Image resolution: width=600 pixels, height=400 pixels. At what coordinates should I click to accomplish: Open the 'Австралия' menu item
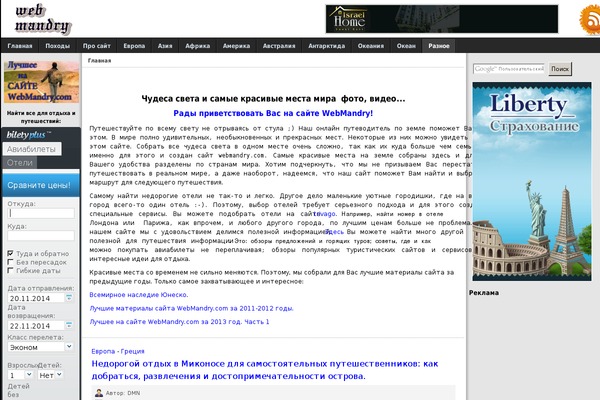(279, 46)
